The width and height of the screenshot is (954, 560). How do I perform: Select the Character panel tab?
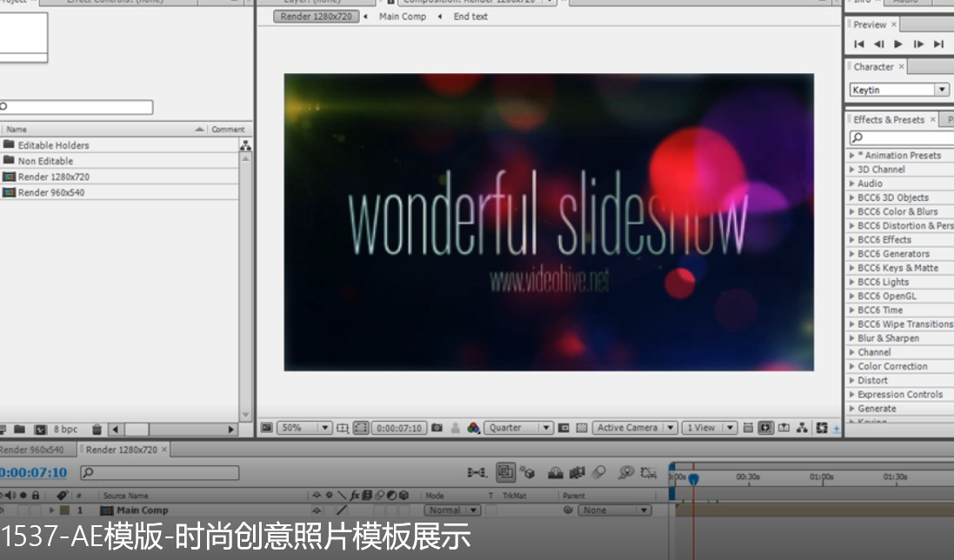(874, 67)
